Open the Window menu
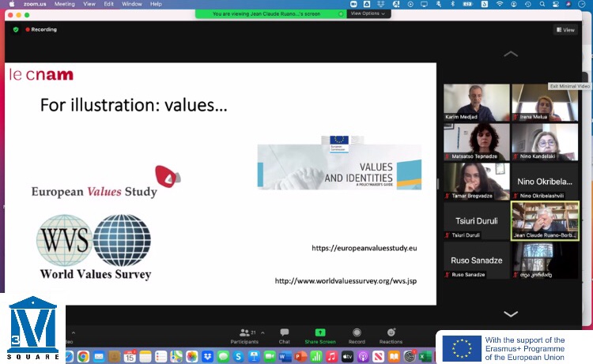 [131, 4]
